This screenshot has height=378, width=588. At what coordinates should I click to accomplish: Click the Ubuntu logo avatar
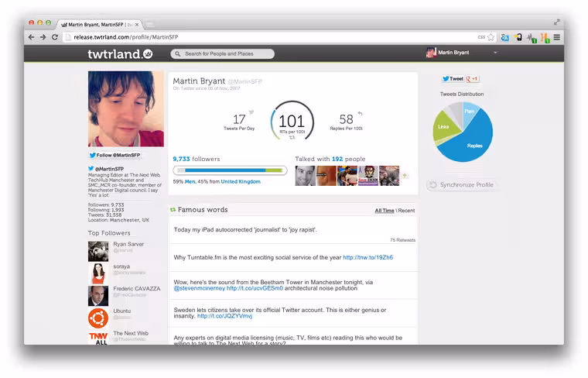pos(98,318)
